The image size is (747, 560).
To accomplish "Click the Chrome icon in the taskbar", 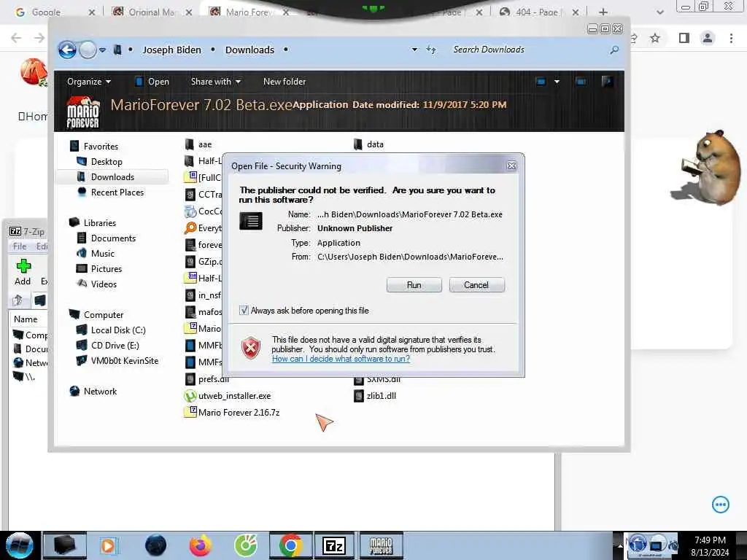I will (x=290, y=545).
